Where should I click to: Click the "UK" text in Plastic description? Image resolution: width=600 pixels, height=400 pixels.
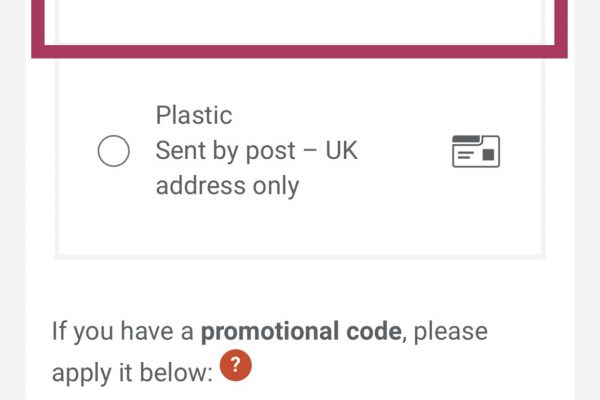coord(338,151)
